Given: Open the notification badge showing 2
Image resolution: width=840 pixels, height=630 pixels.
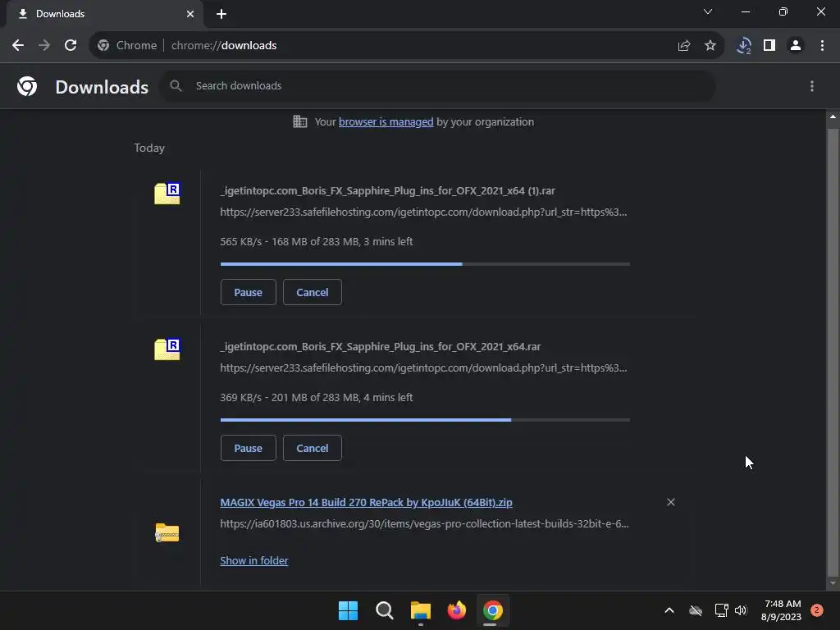Looking at the screenshot, I should tap(816, 610).
